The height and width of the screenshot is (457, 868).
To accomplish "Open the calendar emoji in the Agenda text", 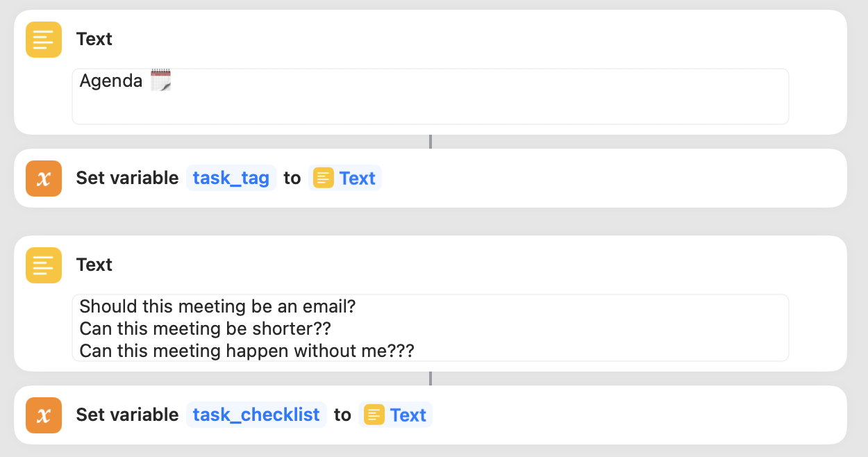I will (x=161, y=79).
